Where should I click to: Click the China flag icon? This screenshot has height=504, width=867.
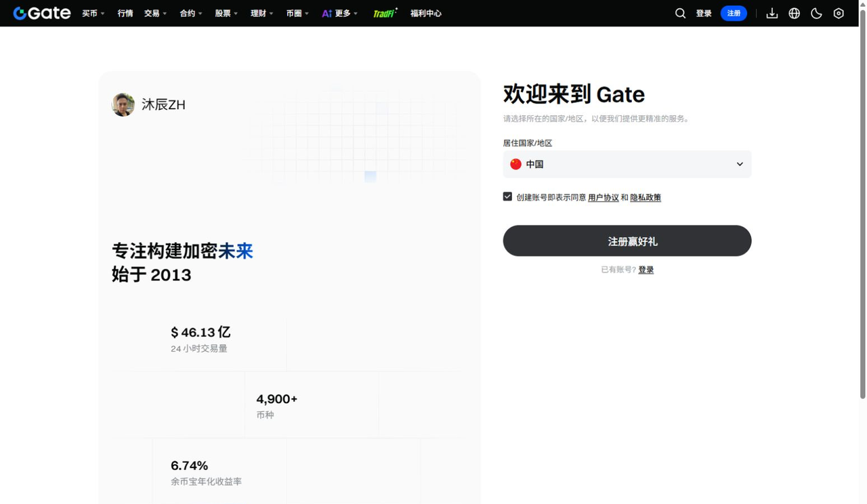[515, 164]
